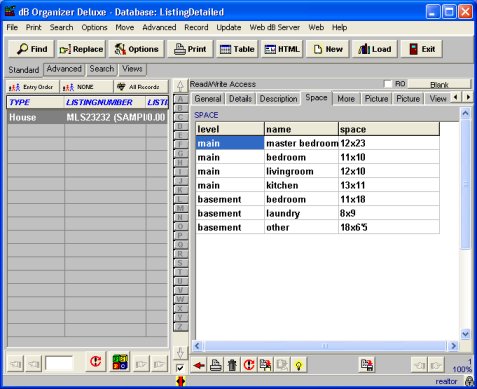Image resolution: width=477 pixels, height=389 pixels.
Task: Switch to the General tab
Action: [208, 99]
